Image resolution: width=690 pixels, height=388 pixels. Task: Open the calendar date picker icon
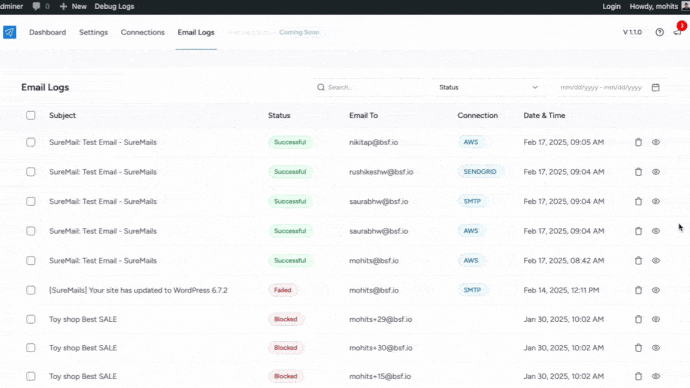pos(656,87)
